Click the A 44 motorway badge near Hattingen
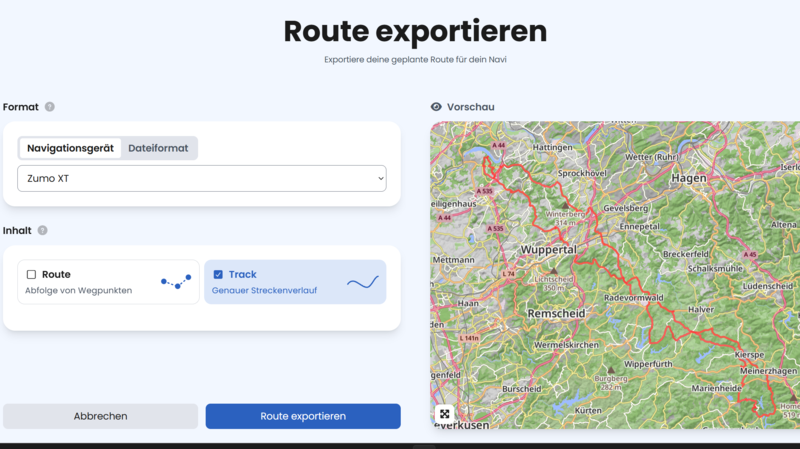Screen dimensions: 800x449 498,145
